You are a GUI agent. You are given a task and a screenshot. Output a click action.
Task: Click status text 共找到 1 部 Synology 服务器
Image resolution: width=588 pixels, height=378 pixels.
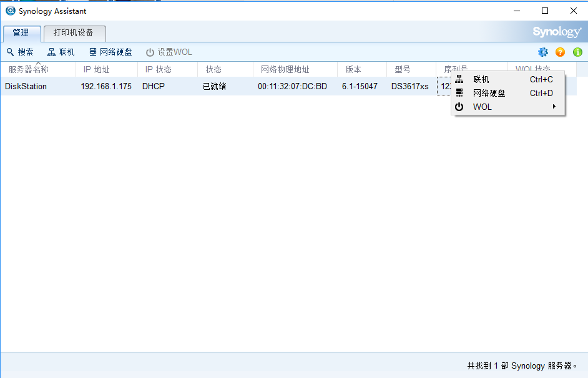522,366
